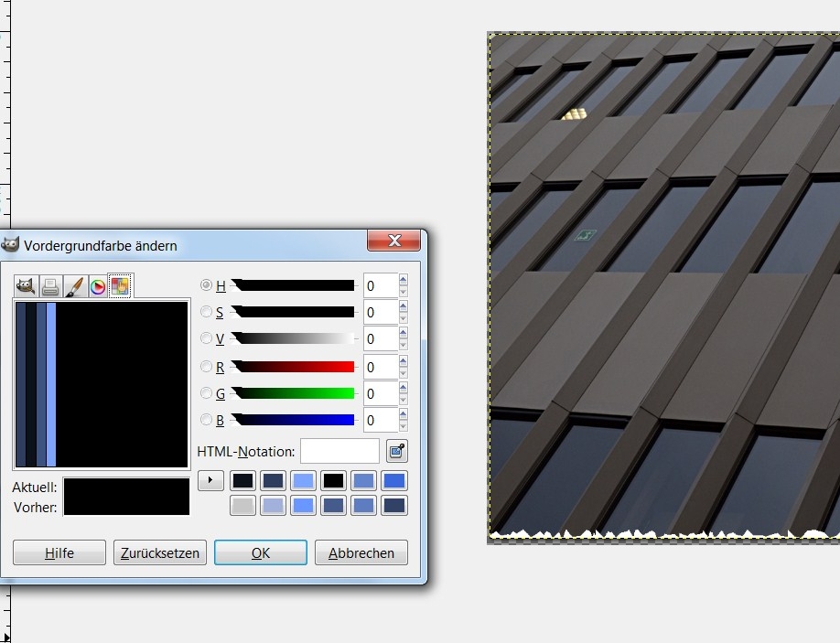Select the V radio button
The height and width of the screenshot is (643, 840).
(206, 338)
